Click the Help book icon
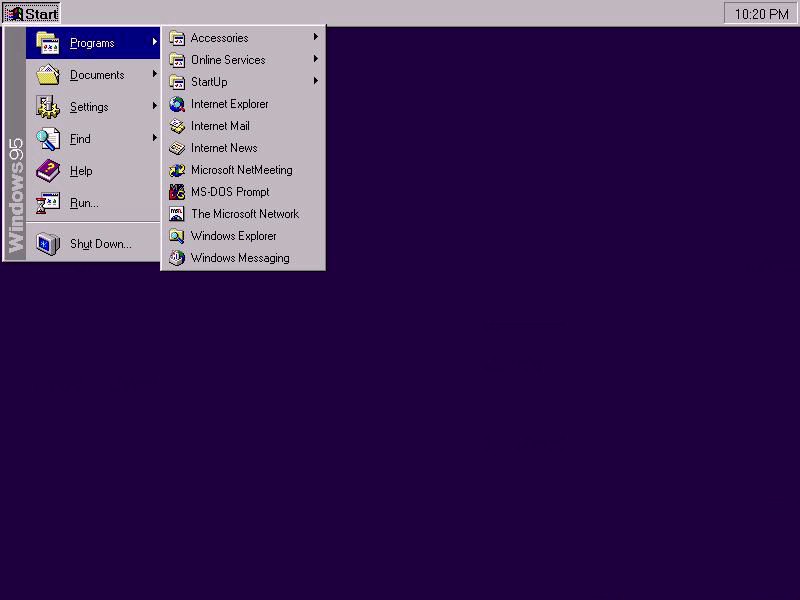This screenshot has width=800, height=600. pos(48,170)
